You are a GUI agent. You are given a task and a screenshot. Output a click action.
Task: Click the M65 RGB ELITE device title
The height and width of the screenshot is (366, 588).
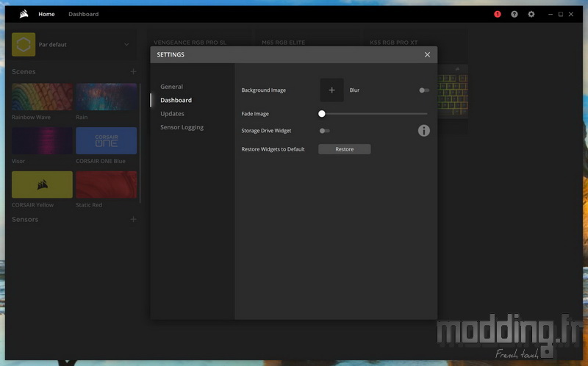click(x=284, y=43)
